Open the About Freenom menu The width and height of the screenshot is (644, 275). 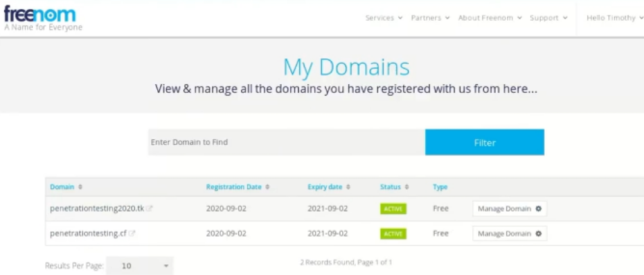click(490, 18)
